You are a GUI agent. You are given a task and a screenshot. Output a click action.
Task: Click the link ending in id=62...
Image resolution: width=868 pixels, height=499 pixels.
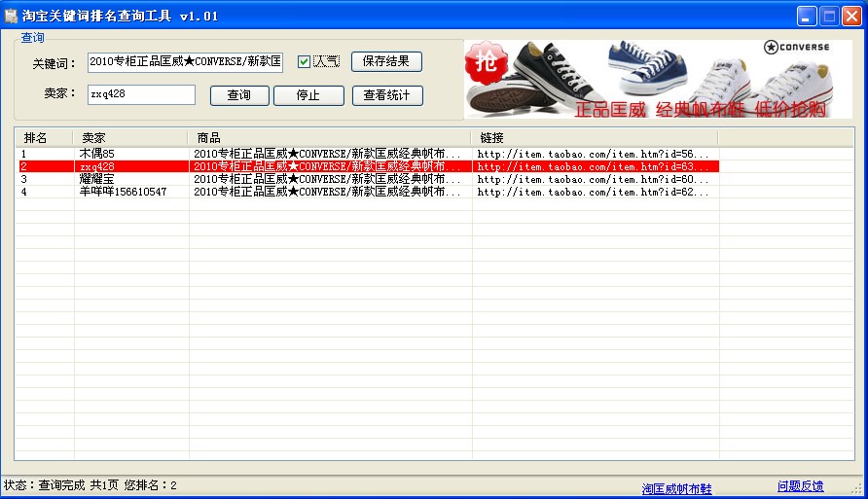coord(593,192)
